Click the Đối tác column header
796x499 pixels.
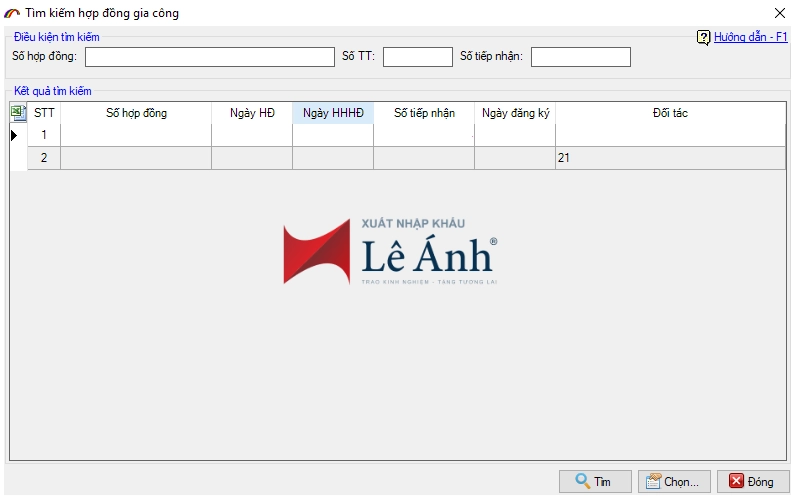point(669,113)
